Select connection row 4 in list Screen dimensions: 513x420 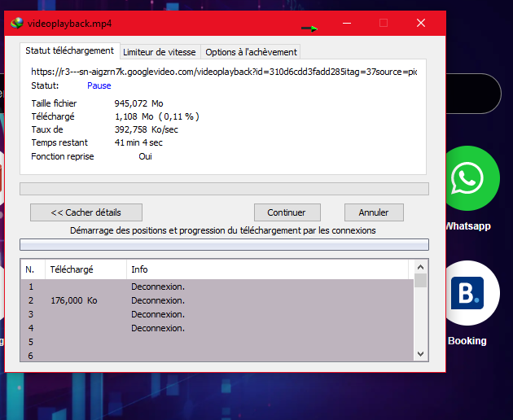(x=217, y=328)
